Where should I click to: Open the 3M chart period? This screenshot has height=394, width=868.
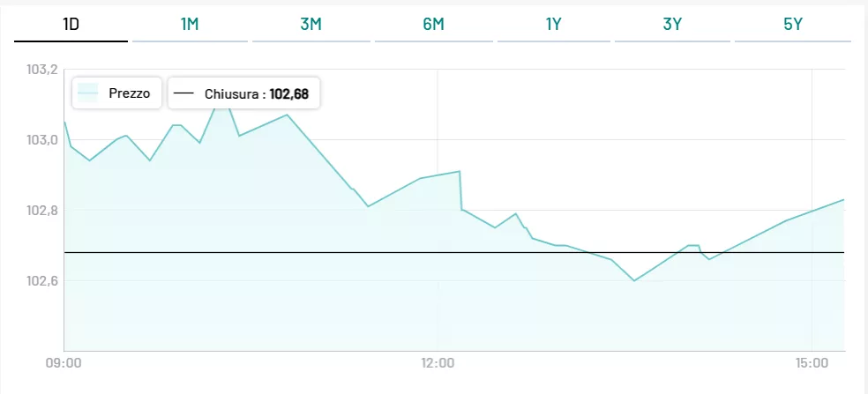point(311,25)
